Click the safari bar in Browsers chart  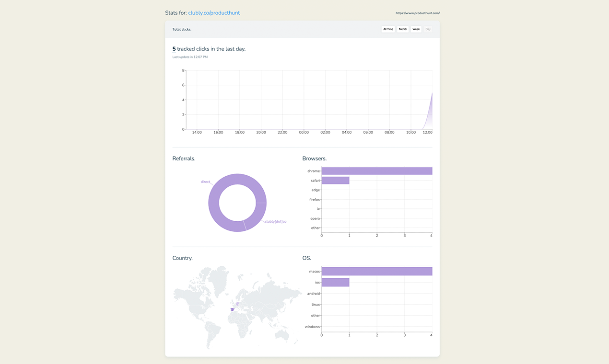(335, 181)
